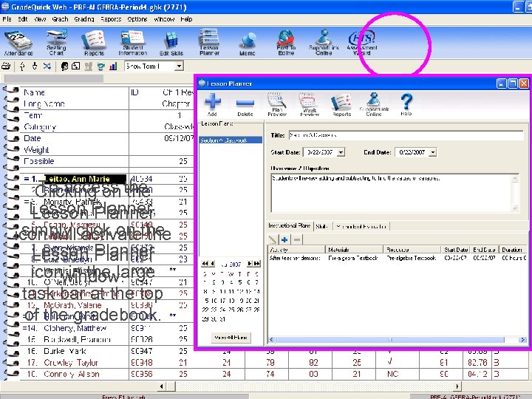Viewport: 532px width, 399px height.
Task: Go to the next month in the mini calendar
Action: [x=250, y=264]
